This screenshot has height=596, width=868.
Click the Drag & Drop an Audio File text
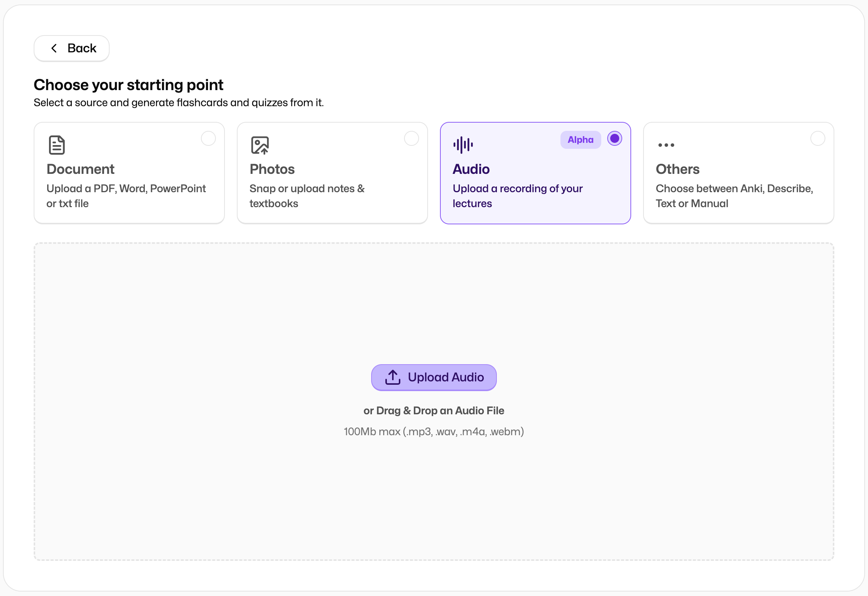pos(434,411)
